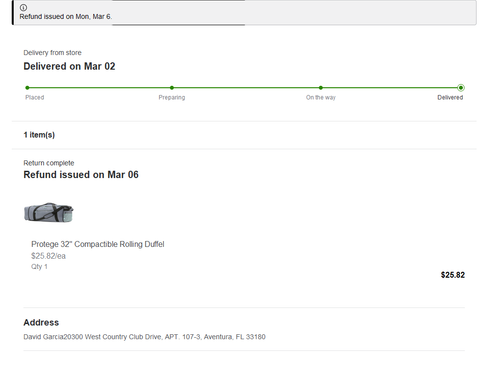This screenshot has height=382, width=500.
Task: Click the info icon in the refund banner
Action: pyautogui.click(x=23, y=7)
